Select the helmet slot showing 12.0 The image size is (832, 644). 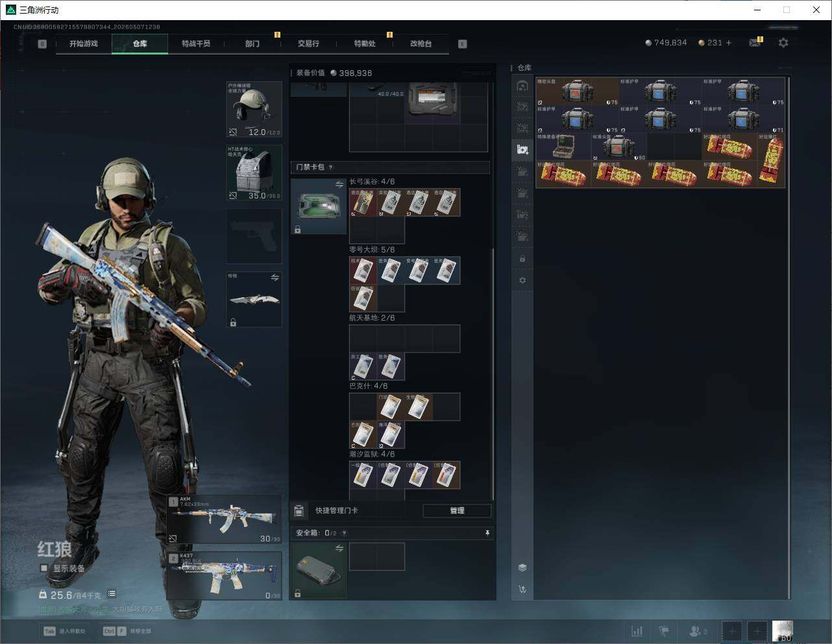(254, 109)
